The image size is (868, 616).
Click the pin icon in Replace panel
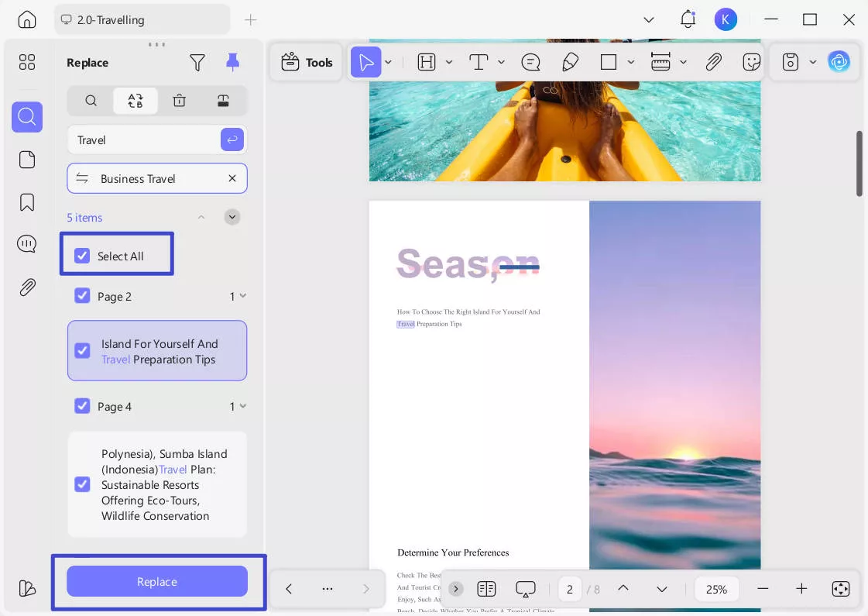coord(232,63)
